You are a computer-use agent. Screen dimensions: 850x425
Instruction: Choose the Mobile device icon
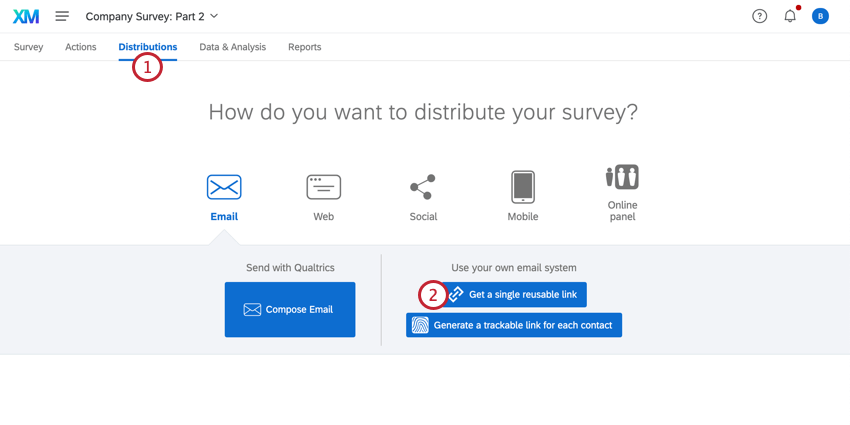point(522,187)
